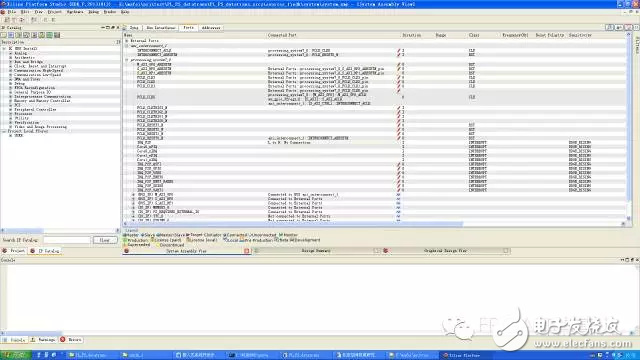Image resolution: width=640 pixels, height=360 pixels.
Task: Expand Clock, Reset and Interrupt category
Action: point(10,66)
